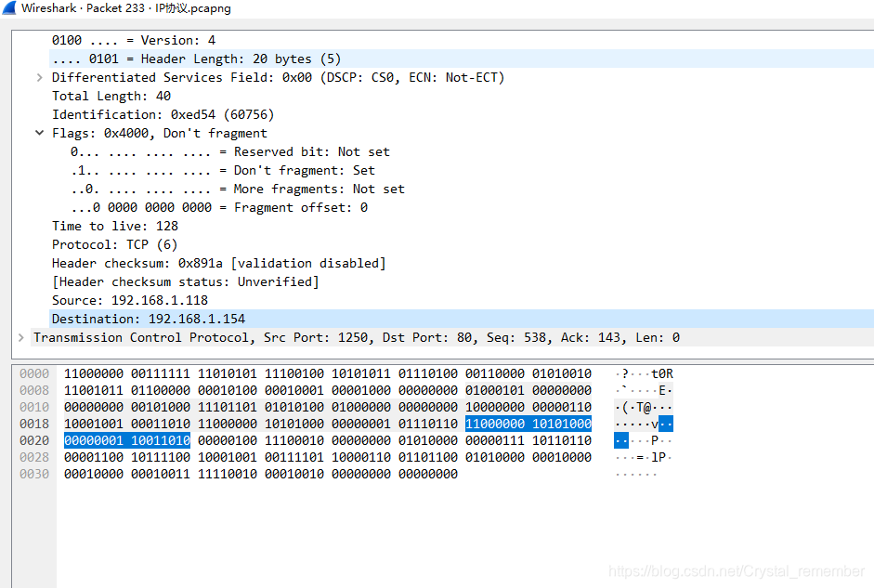Select the Protocol: TCP (6) row

coord(114,244)
